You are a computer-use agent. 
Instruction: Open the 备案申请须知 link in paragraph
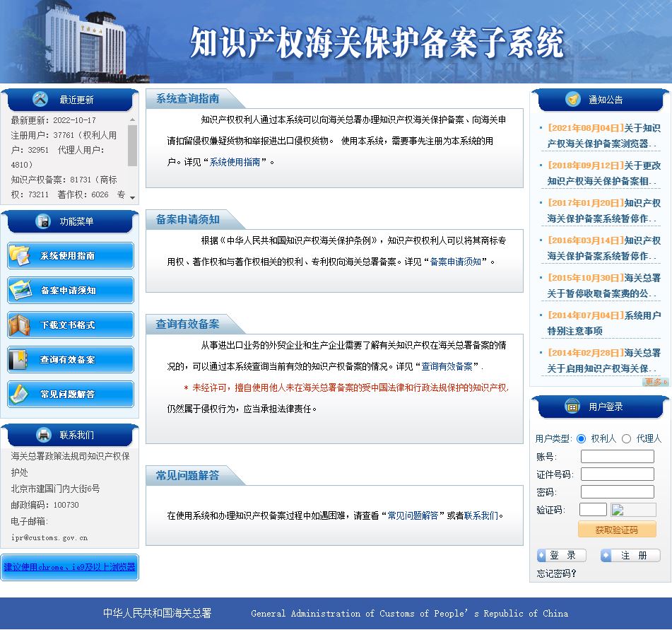click(455, 262)
